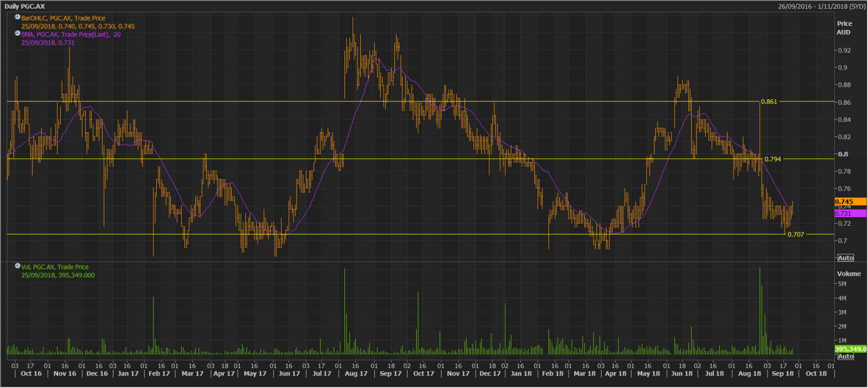This screenshot has width=868, height=388.
Task: Click the 'Jul 18' month label
Action: coord(714,373)
